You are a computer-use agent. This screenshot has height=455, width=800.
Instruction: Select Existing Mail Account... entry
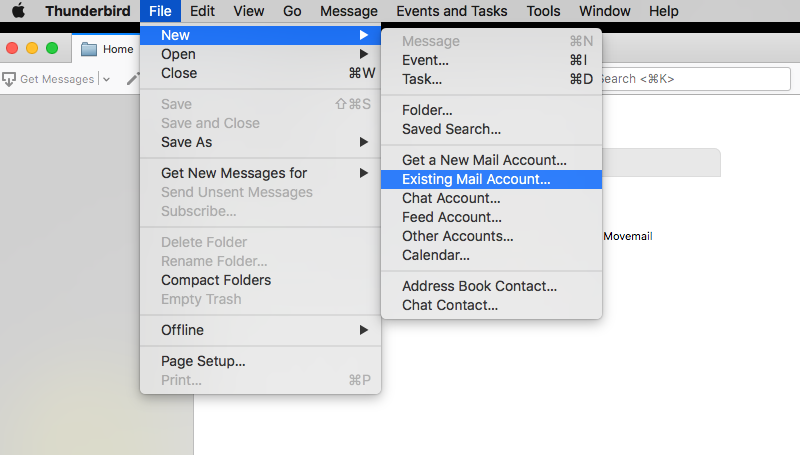coord(491,179)
